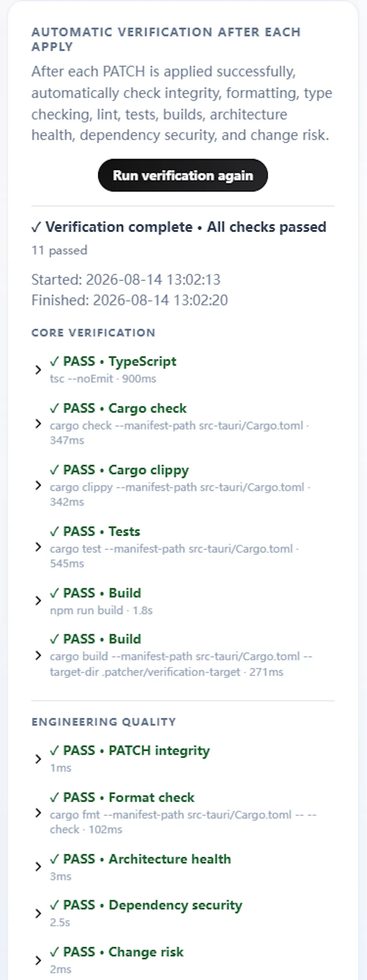The image size is (367, 980).
Task: Click the Core Verification section heading
Action: (x=94, y=333)
